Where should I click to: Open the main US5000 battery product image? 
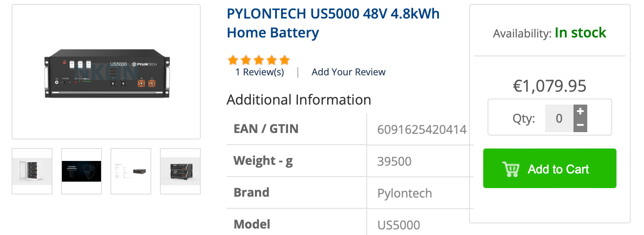pos(106,72)
